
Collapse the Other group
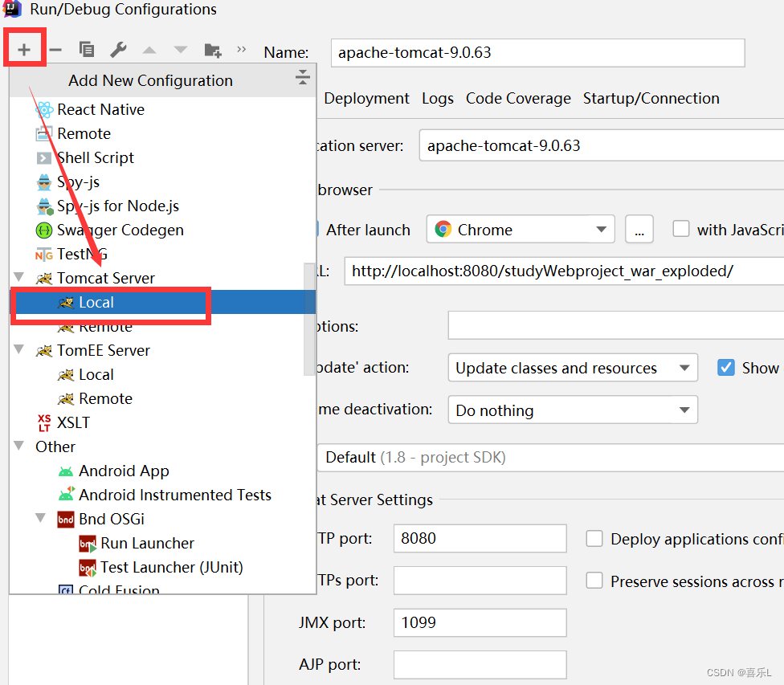click(x=19, y=445)
